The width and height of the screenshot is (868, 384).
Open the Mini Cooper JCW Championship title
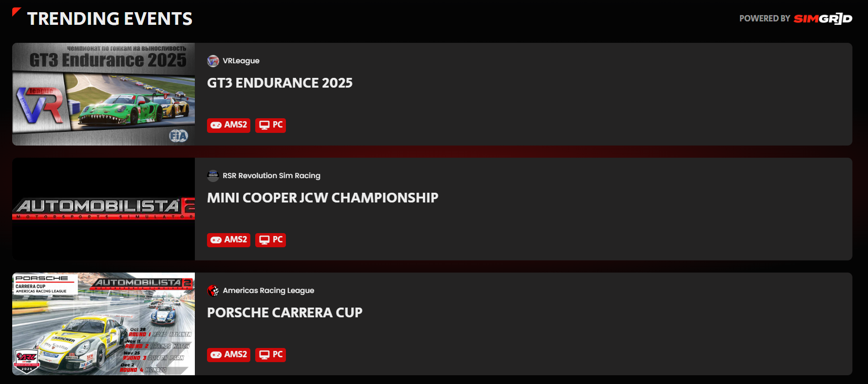322,198
